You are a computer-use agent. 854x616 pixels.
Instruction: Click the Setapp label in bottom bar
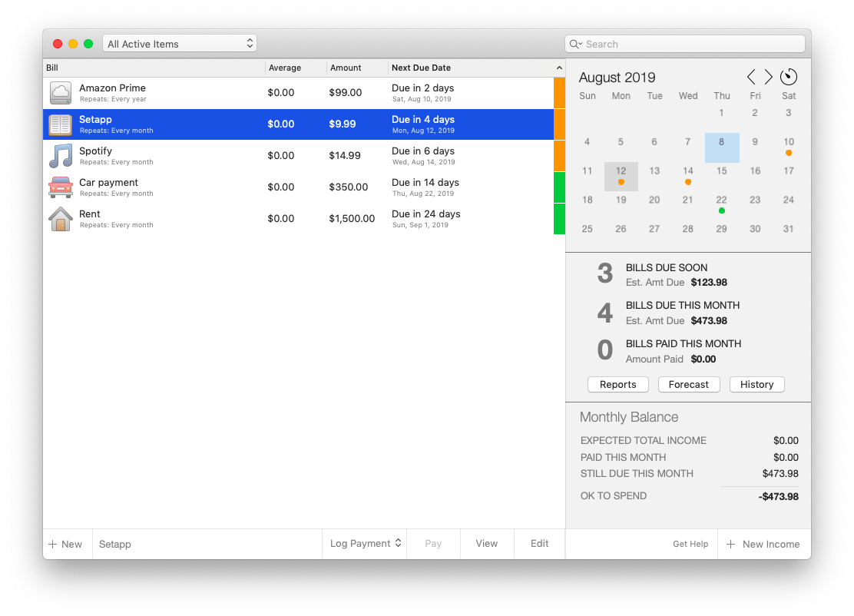(115, 544)
